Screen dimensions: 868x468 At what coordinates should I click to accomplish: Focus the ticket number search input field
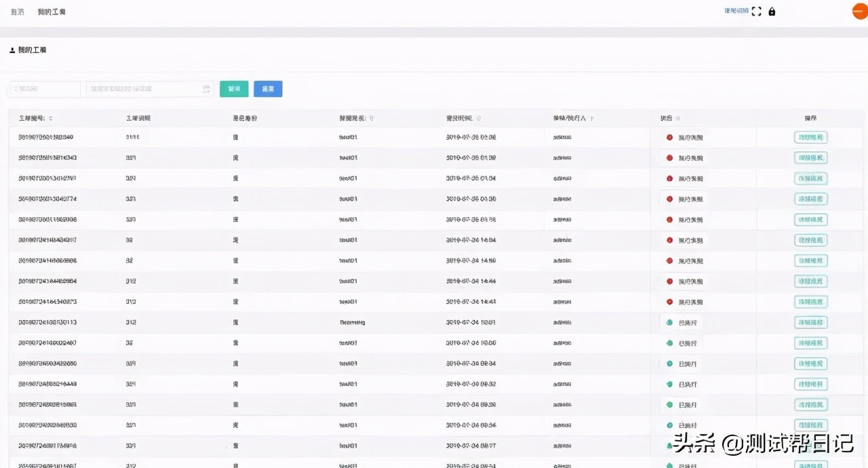tap(44, 89)
